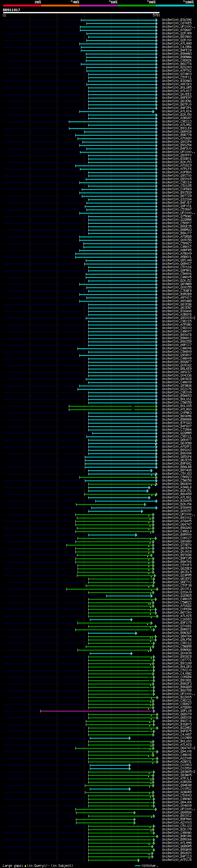Select hit label UniRef100_B9I9I2

click(176, 815)
